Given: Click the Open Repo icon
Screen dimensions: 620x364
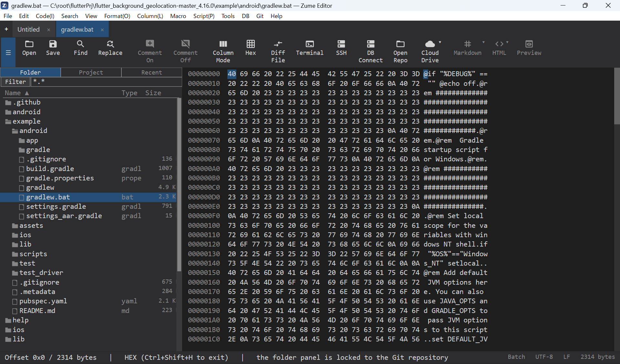Looking at the screenshot, I should click(400, 52).
